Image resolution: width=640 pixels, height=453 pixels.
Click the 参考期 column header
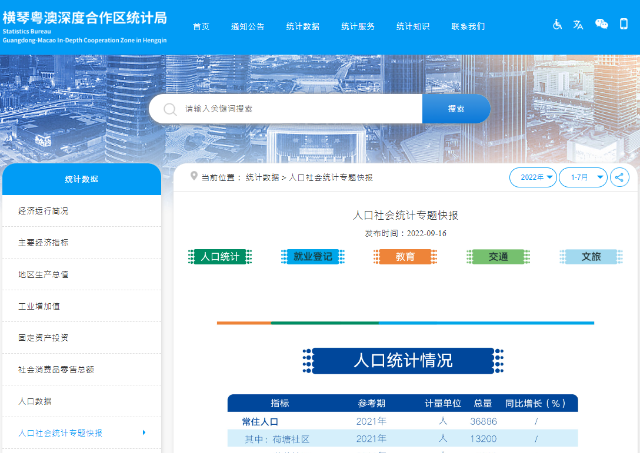pyautogui.click(x=371, y=403)
